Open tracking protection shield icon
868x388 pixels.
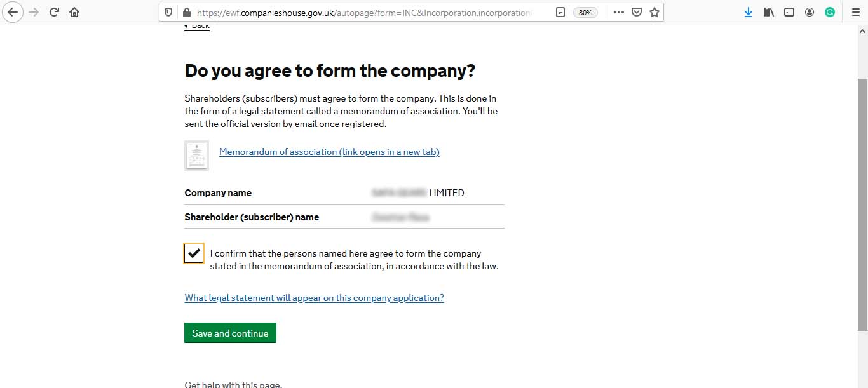tap(168, 12)
